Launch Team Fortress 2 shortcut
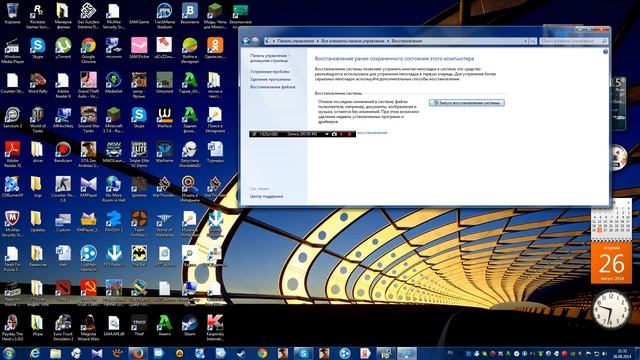Image resolution: width=640 pixels, height=360 pixels. pos(139,224)
